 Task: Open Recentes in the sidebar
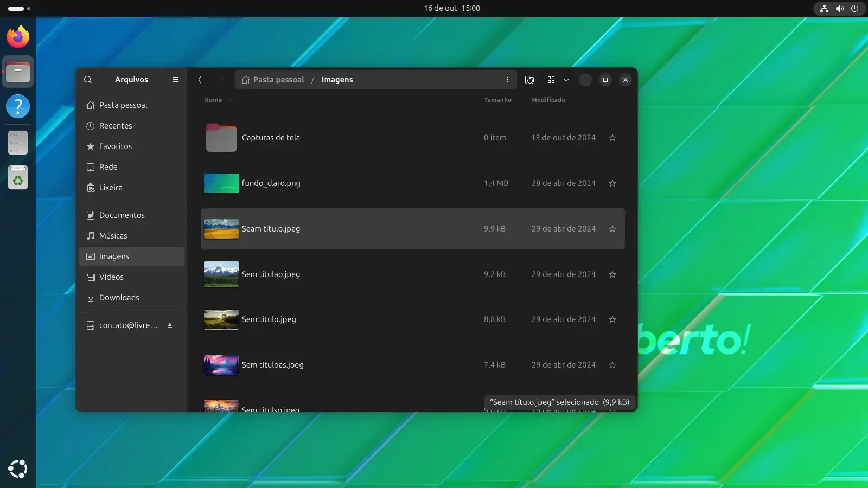click(131, 126)
